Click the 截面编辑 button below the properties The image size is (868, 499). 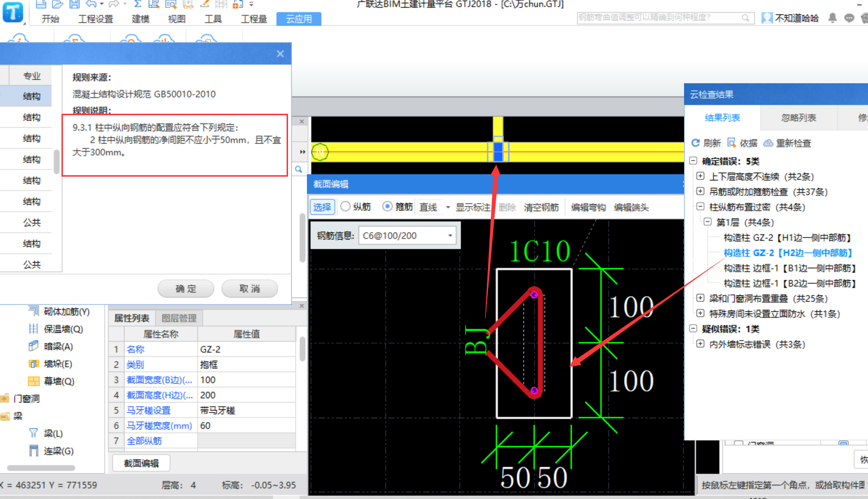point(141,463)
